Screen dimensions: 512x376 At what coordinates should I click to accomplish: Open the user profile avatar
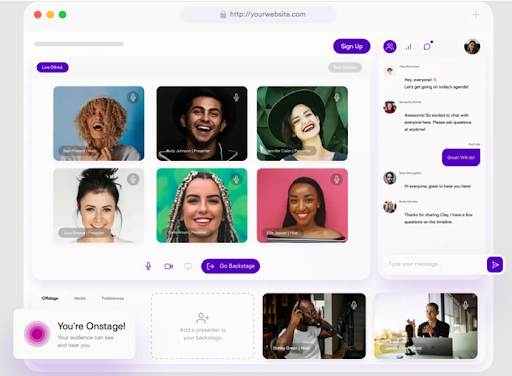[472, 47]
